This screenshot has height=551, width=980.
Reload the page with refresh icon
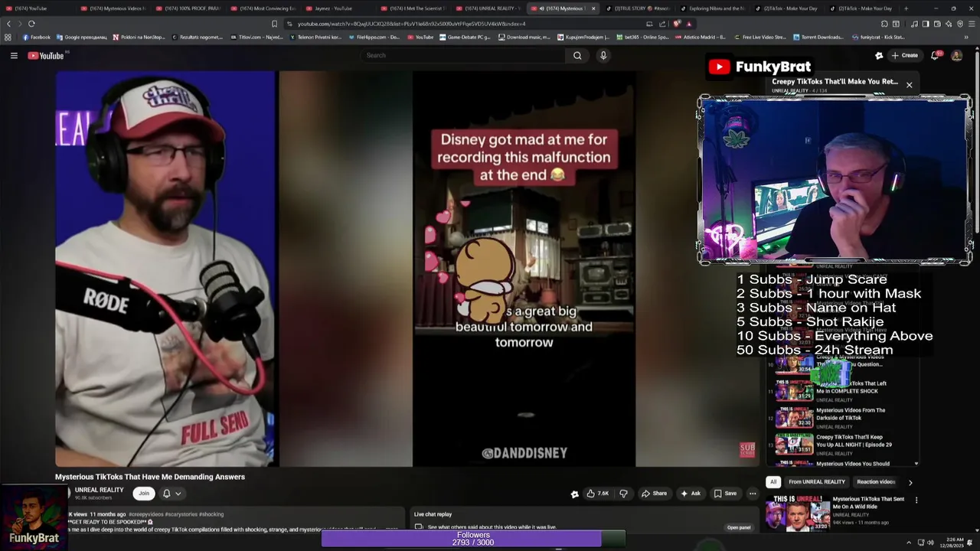tap(31, 24)
